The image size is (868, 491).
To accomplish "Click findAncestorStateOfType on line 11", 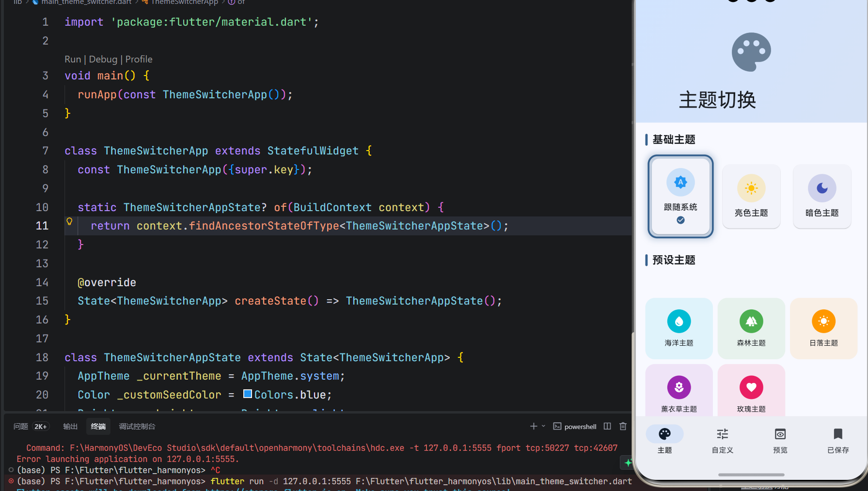I will click(x=264, y=226).
